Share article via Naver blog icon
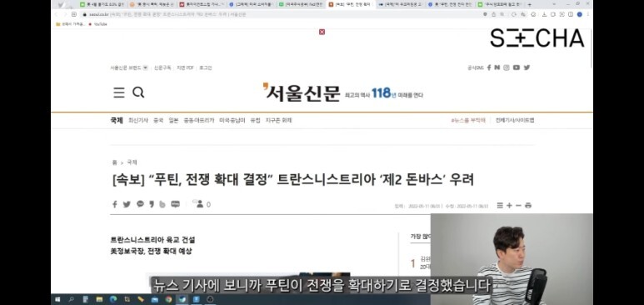Viewport: 644px width, 305px height. click(x=176, y=204)
